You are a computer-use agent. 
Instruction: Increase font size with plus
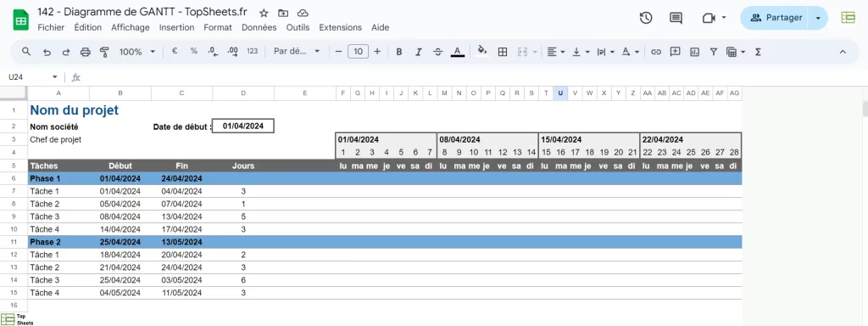pyautogui.click(x=377, y=52)
